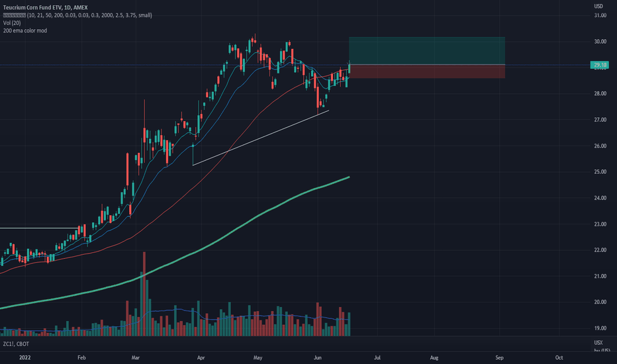Click the tallest red volume bar in March
This screenshot has width=617, height=364.
[144, 294]
